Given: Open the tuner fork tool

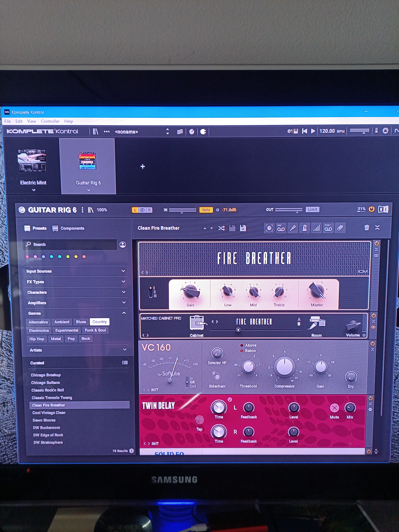Looking at the screenshot, I should coord(293,228).
